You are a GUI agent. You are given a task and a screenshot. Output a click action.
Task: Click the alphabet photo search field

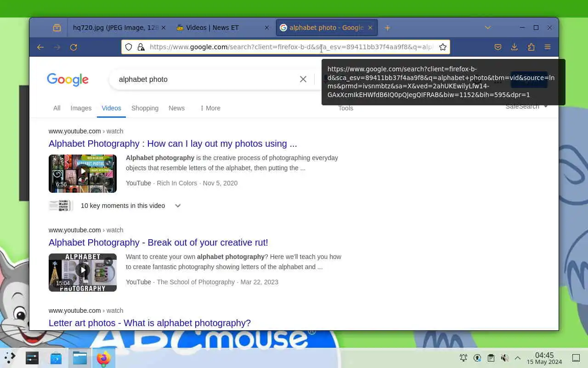point(207,79)
